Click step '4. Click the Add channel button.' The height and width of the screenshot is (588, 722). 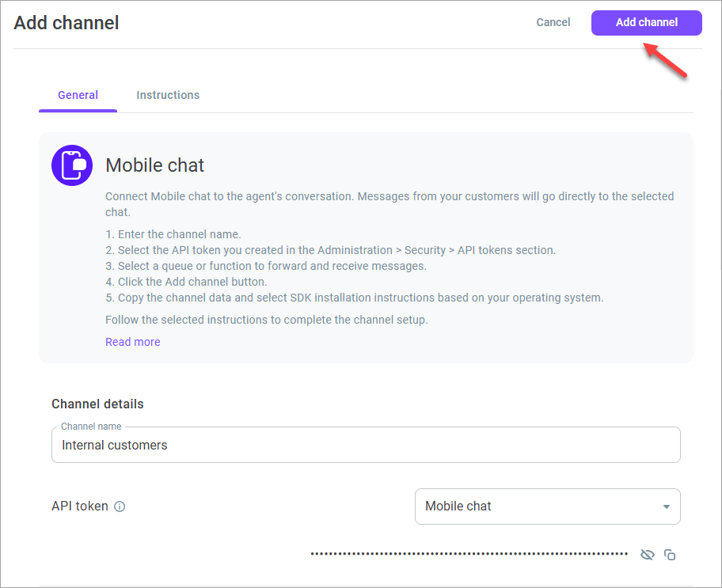[187, 281]
